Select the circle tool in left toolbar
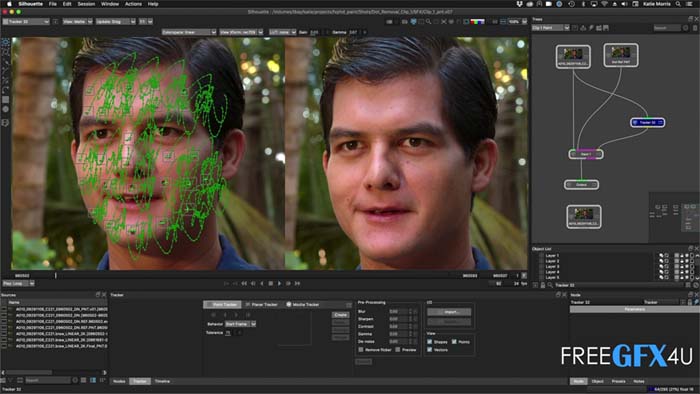Screen dimensions: 700x394 6,109
